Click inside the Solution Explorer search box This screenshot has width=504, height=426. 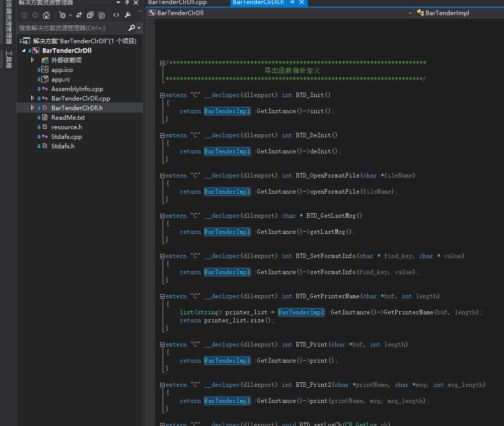(x=70, y=28)
